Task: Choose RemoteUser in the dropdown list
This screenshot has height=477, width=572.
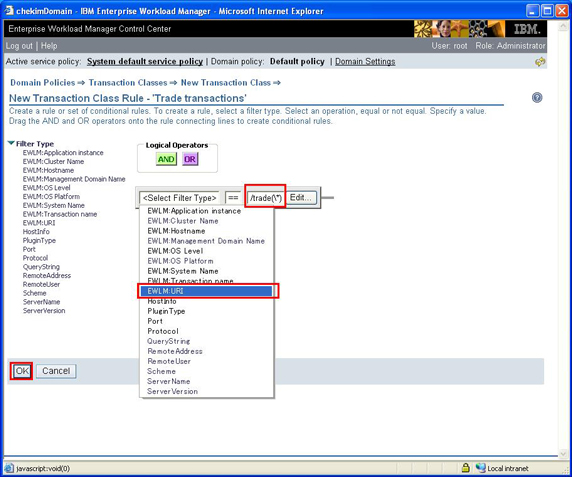Action: point(206,361)
